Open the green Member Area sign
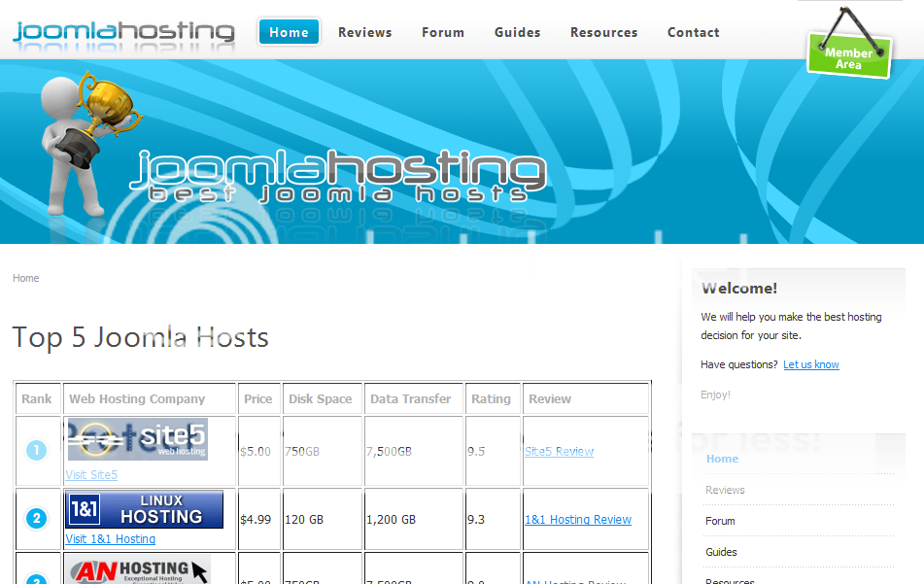The image size is (924, 584). tap(849, 56)
